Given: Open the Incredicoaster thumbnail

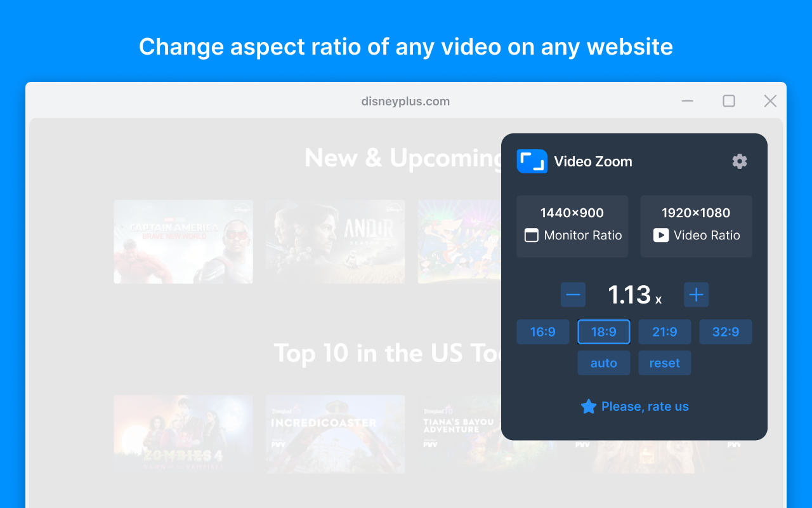Looking at the screenshot, I should pos(335,434).
